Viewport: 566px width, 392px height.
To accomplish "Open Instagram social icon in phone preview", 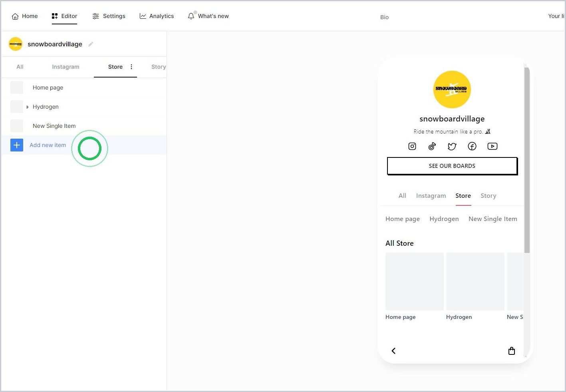I will (x=412, y=146).
